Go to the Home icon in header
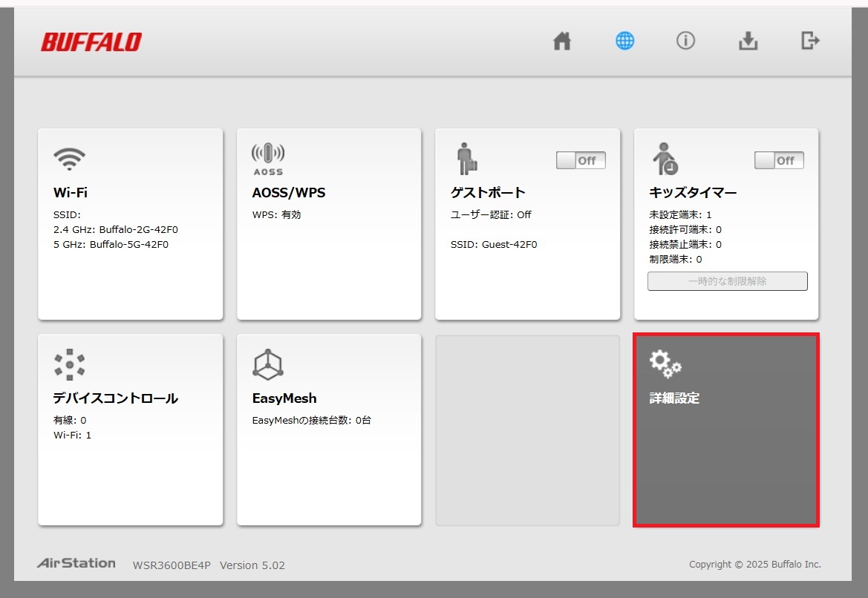This screenshot has width=868, height=598. click(x=562, y=41)
